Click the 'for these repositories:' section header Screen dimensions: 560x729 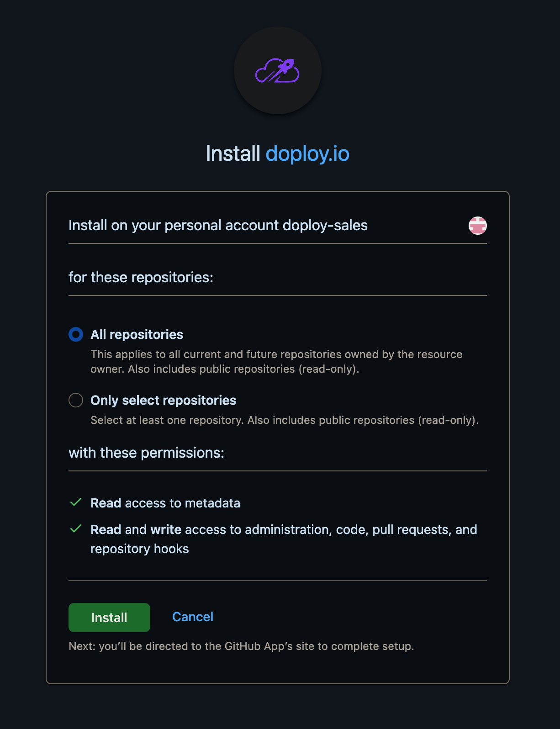pyautogui.click(x=141, y=277)
